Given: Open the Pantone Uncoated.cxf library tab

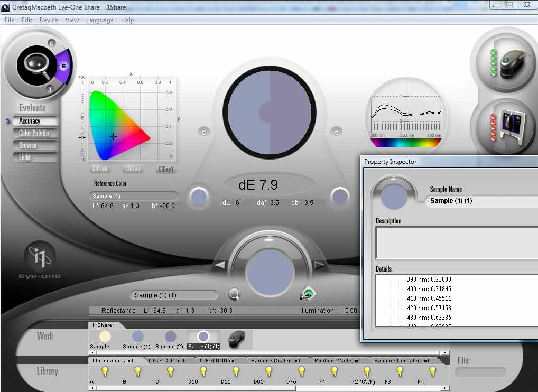Looking at the screenshot, I should 402,360.
